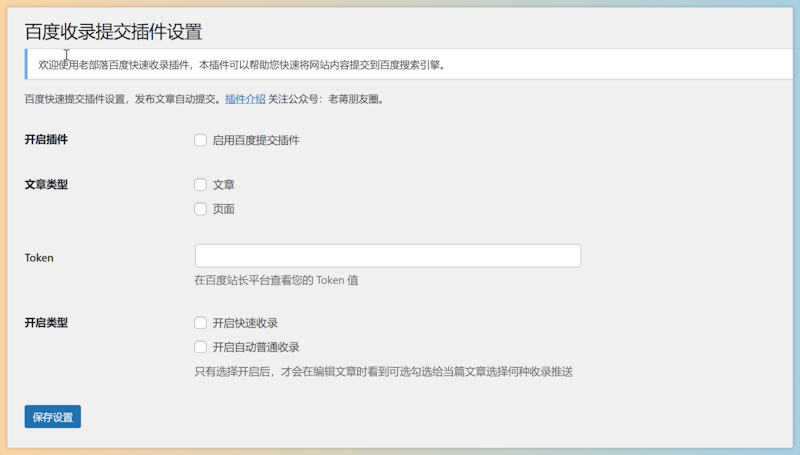
Task: Click the description beginning 只有选择开启后
Action: pos(384,371)
